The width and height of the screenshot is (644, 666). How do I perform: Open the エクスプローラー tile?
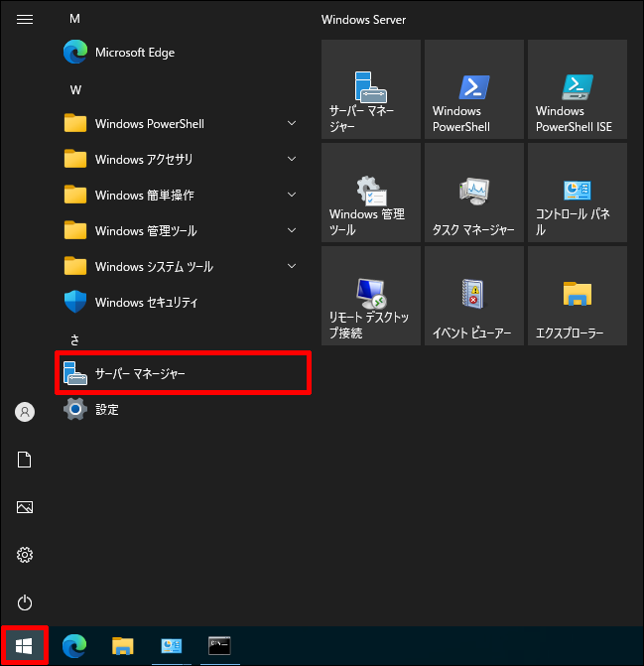[578, 296]
